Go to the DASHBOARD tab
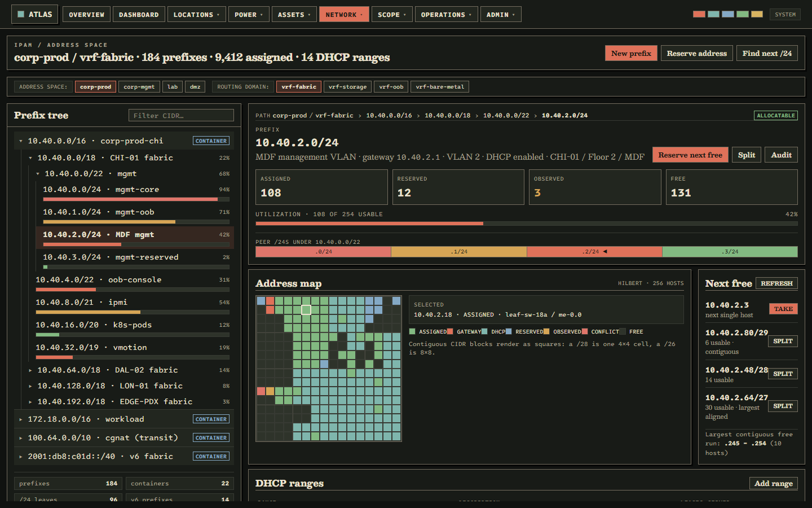This screenshot has width=812, height=508. point(139,15)
